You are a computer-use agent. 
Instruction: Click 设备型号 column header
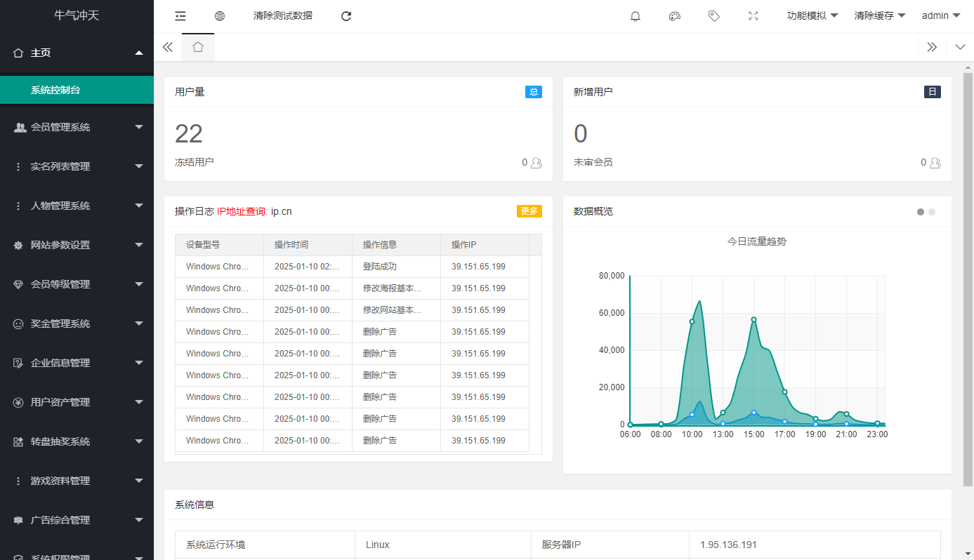[x=219, y=245]
